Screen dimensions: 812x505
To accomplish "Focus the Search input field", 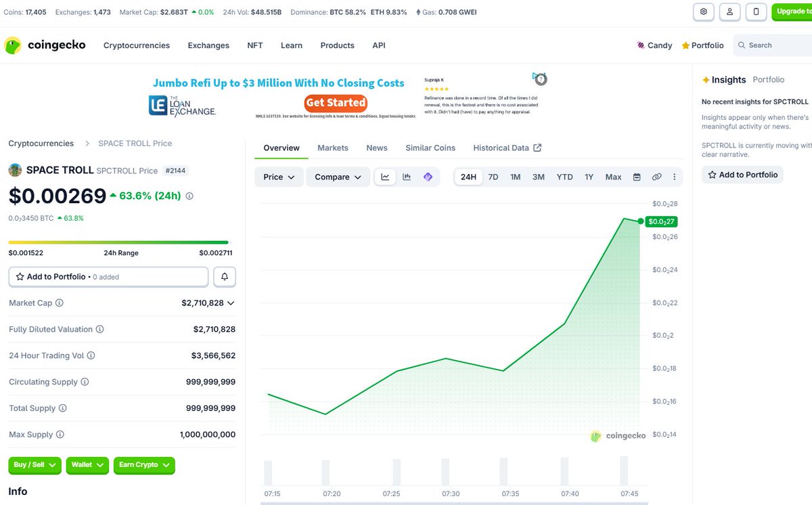I will pyautogui.click(x=773, y=45).
